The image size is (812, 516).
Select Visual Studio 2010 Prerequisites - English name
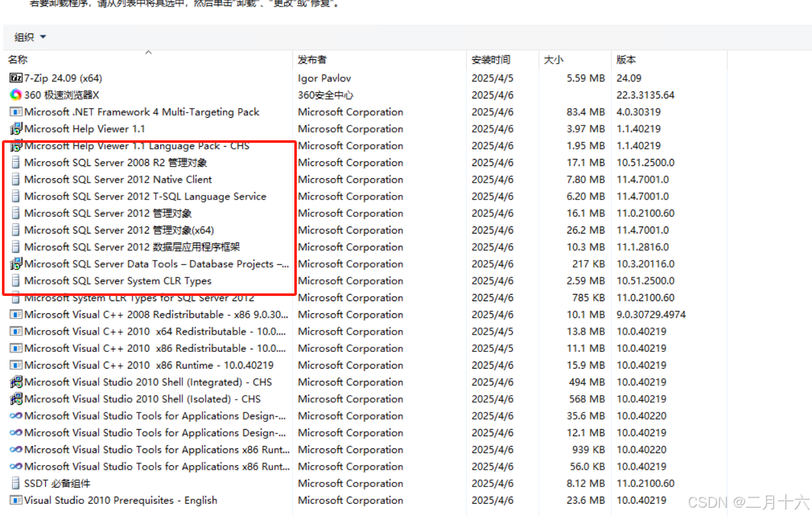pos(120,500)
